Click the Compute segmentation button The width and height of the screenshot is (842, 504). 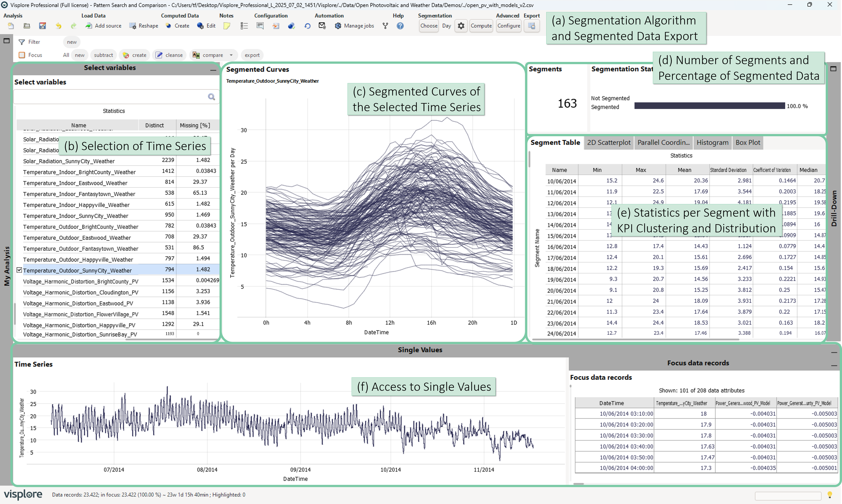pyautogui.click(x=481, y=26)
